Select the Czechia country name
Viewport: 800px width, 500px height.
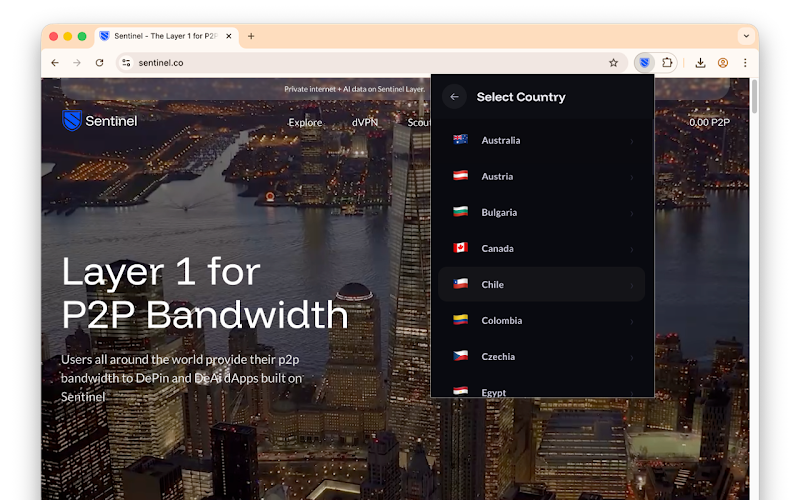[498, 357]
